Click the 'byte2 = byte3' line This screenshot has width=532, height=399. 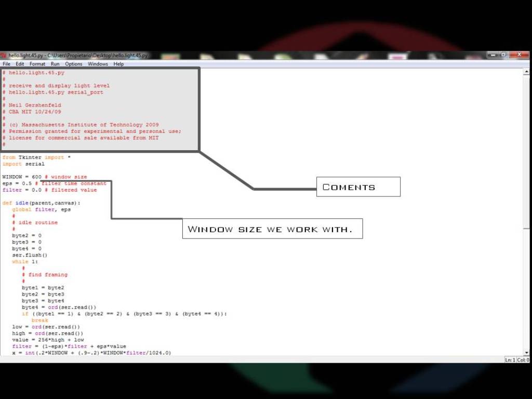(43, 294)
